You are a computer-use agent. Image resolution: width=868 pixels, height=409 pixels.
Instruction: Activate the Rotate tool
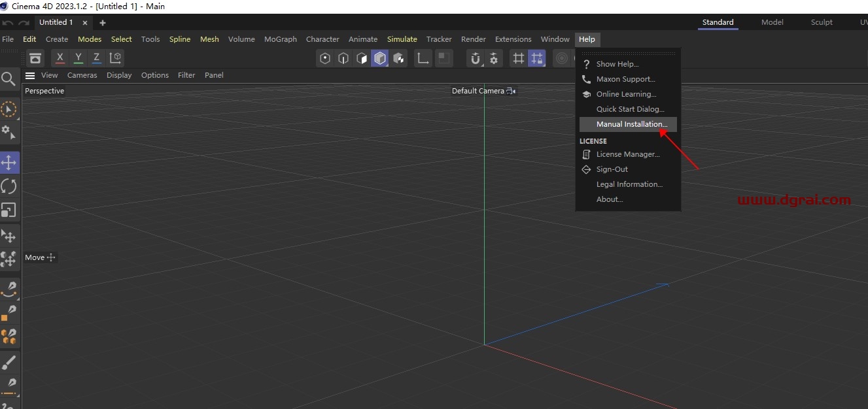coord(9,186)
